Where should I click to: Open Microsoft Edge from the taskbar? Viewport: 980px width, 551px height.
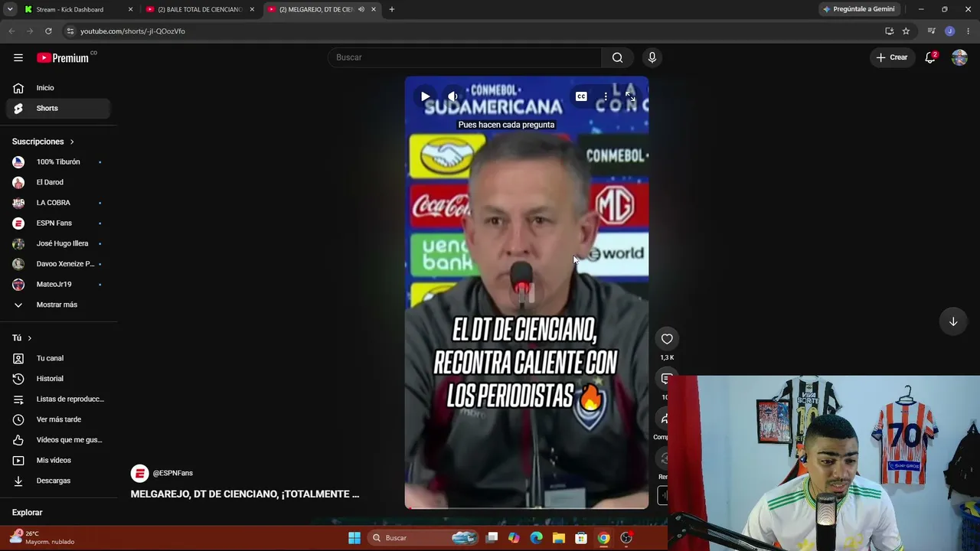click(x=537, y=538)
